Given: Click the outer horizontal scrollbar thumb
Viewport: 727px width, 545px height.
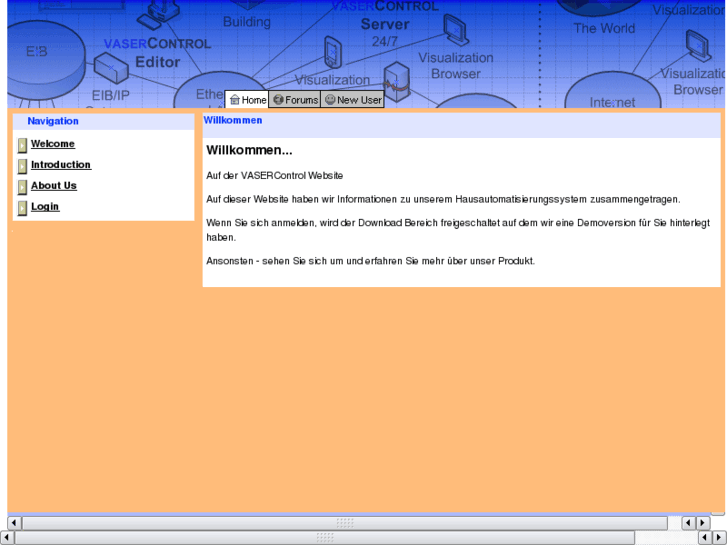Looking at the screenshot, I should point(325,538).
